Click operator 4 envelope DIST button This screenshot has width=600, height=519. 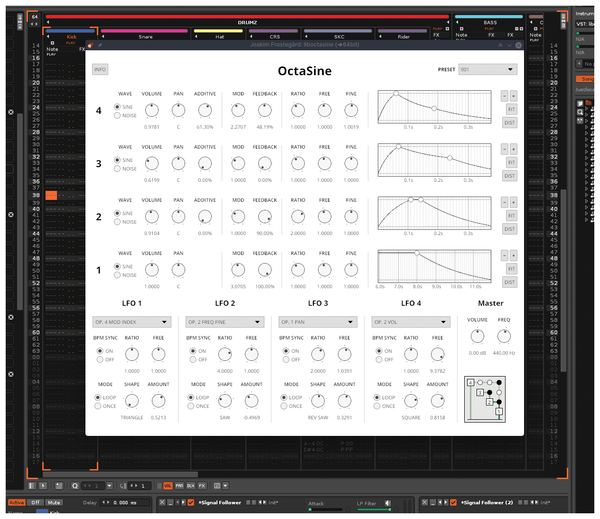[x=509, y=123]
